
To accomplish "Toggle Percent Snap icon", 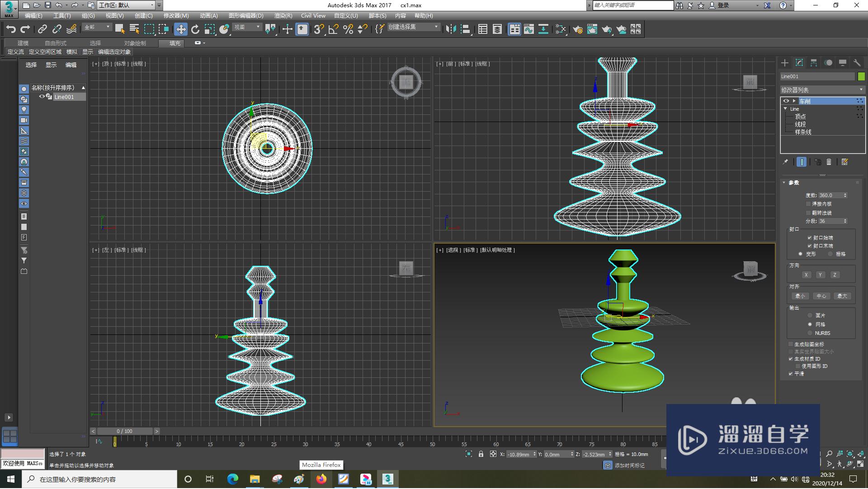I will coord(348,29).
